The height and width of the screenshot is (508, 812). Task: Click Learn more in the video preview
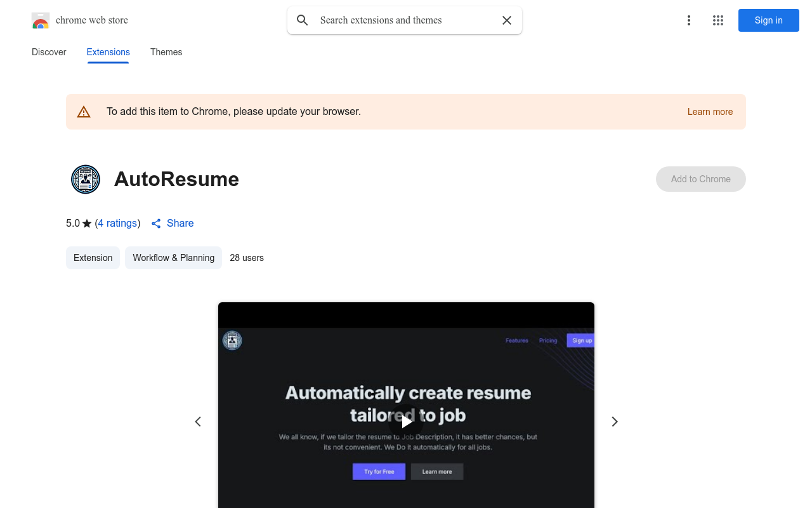[x=437, y=472]
